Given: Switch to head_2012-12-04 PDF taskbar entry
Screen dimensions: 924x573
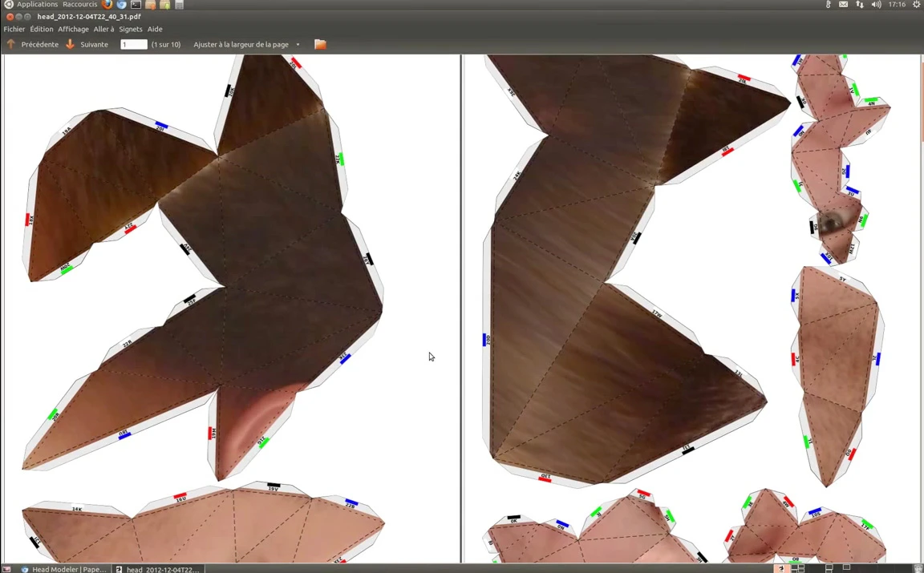Looking at the screenshot, I should (157, 569).
